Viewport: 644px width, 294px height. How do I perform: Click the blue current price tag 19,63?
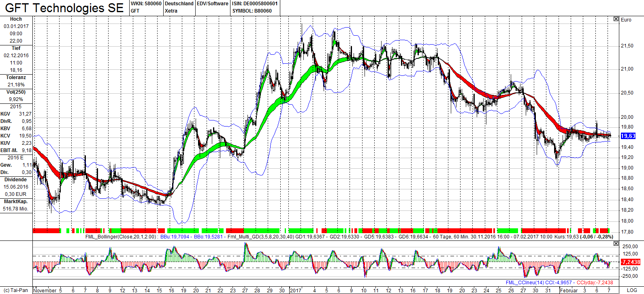point(628,136)
